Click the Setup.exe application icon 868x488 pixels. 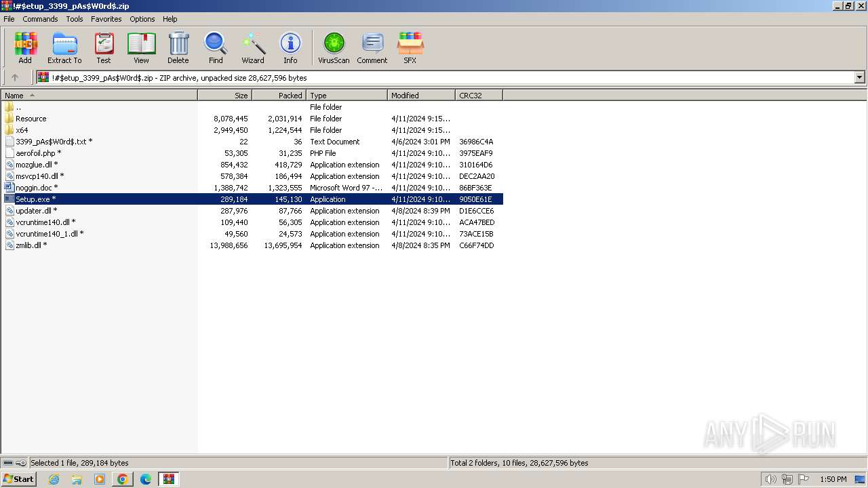9,199
